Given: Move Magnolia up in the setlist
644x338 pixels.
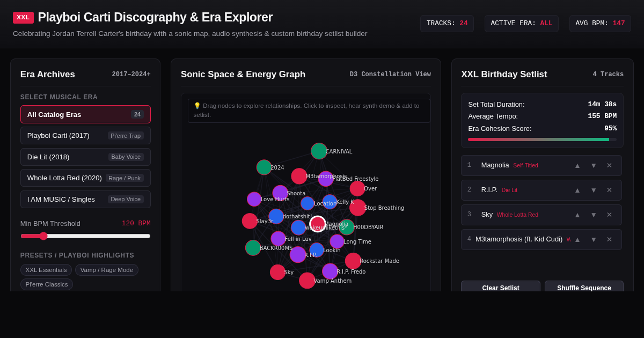Looking at the screenshot, I should pos(577,165).
